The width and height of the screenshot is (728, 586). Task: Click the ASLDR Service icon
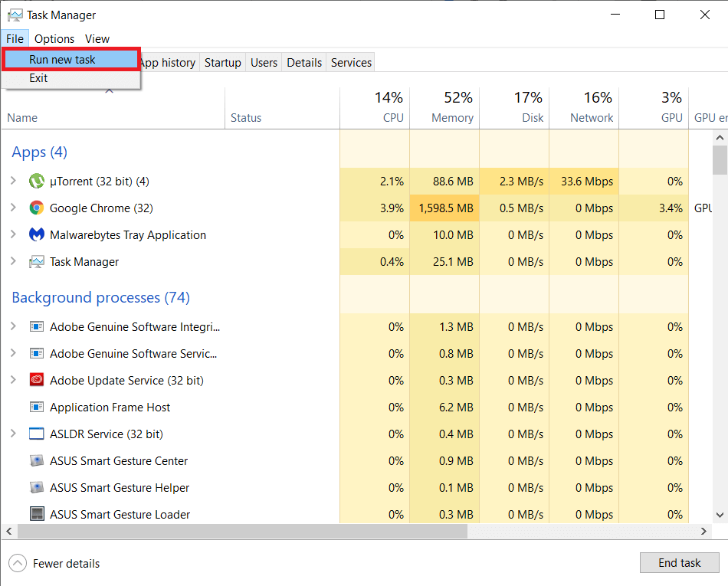[37, 434]
